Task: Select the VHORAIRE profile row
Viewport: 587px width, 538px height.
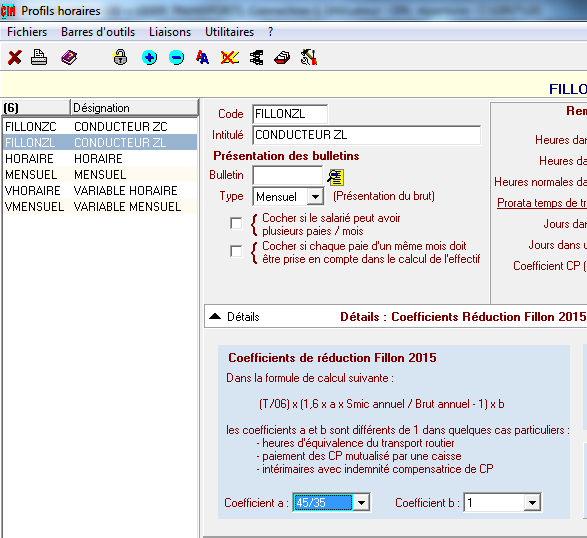Action: pyautogui.click(x=100, y=191)
